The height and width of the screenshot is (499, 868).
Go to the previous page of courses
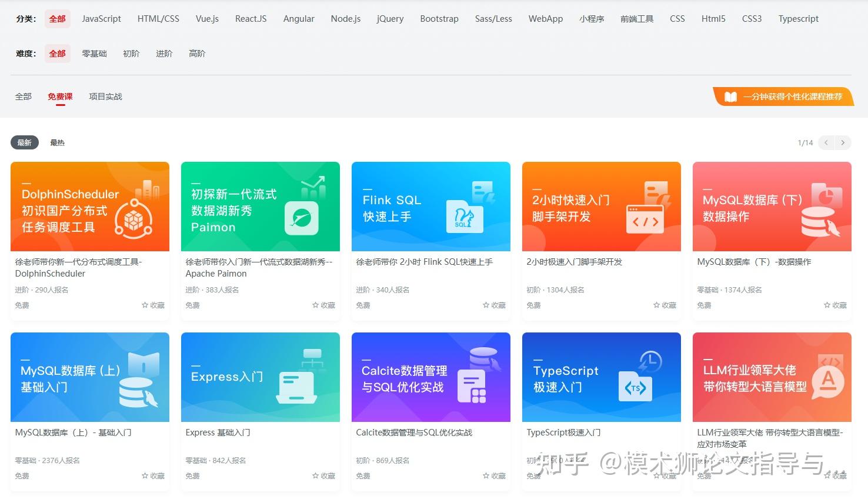click(827, 142)
